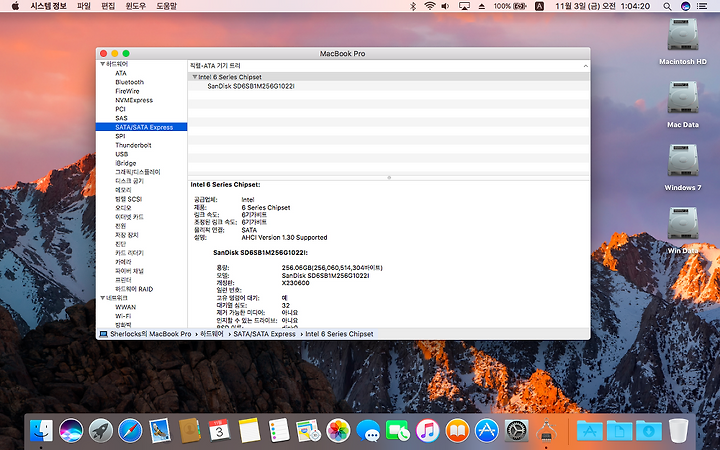Open Notes from the Dock
The width and height of the screenshot is (720, 450).
tap(249, 431)
